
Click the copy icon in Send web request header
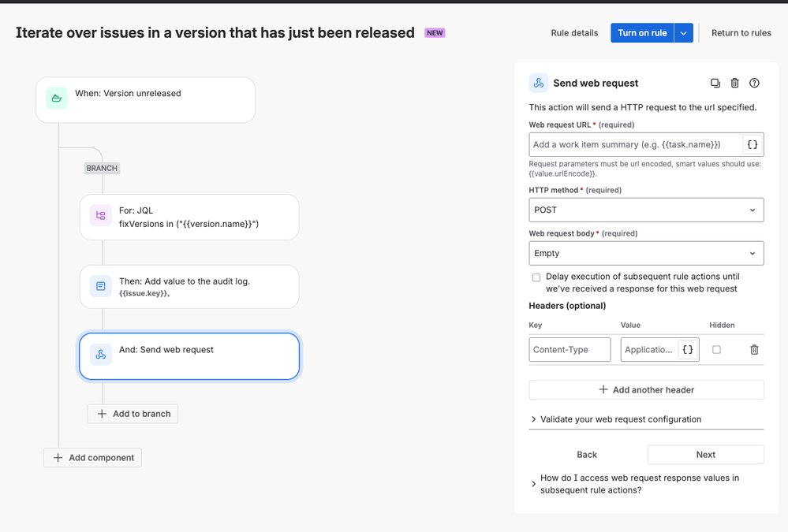pyautogui.click(x=715, y=83)
